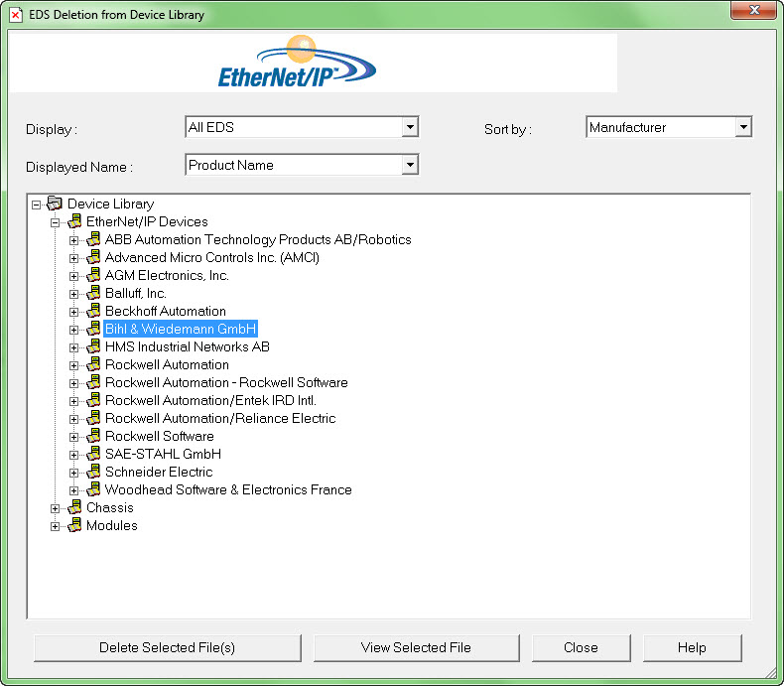784x686 pixels.
Task: Click the EtherNet/IP Devices node icon
Action: 74,221
